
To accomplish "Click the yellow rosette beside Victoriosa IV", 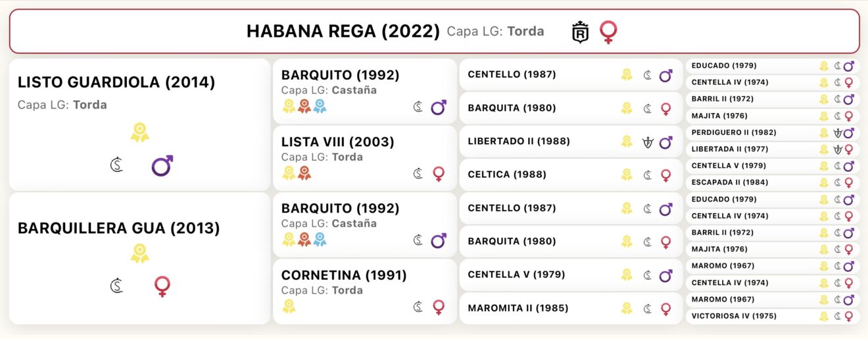I will click(x=824, y=317).
